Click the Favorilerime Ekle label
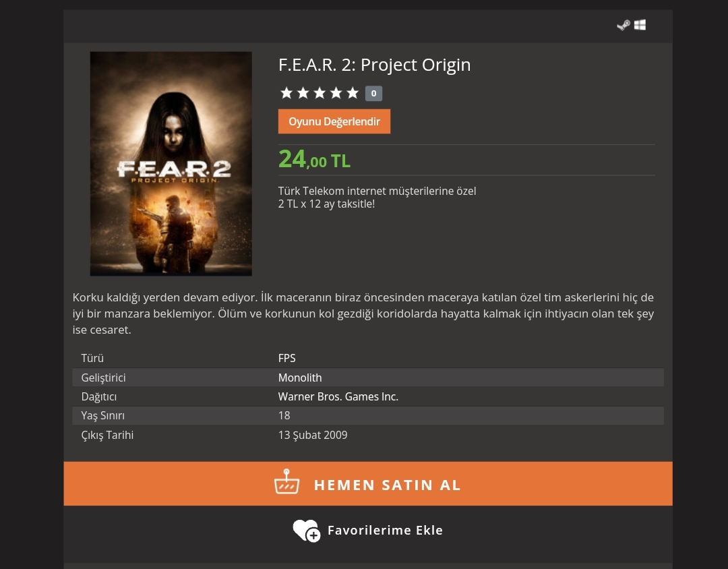This screenshot has width=728, height=569. [385, 531]
